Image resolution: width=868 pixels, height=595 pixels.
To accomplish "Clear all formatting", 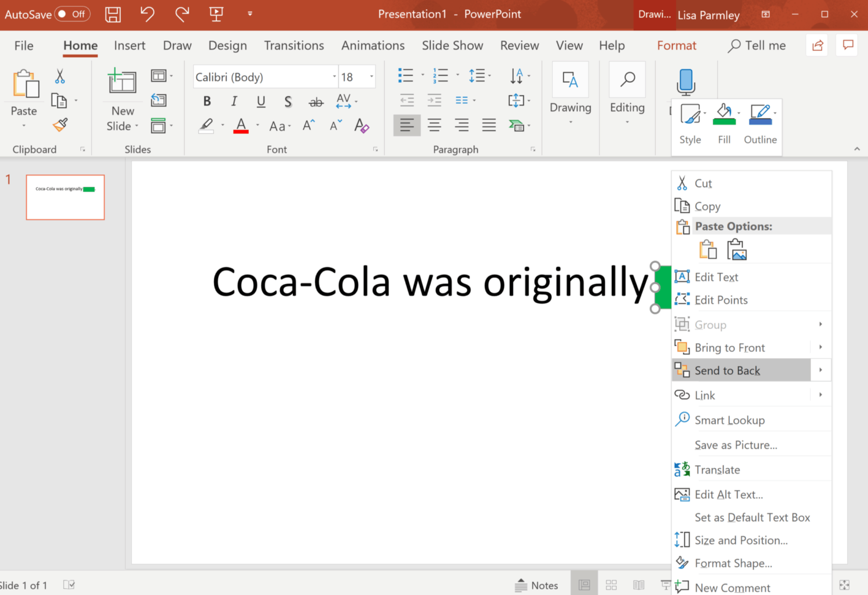I will 362,126.
